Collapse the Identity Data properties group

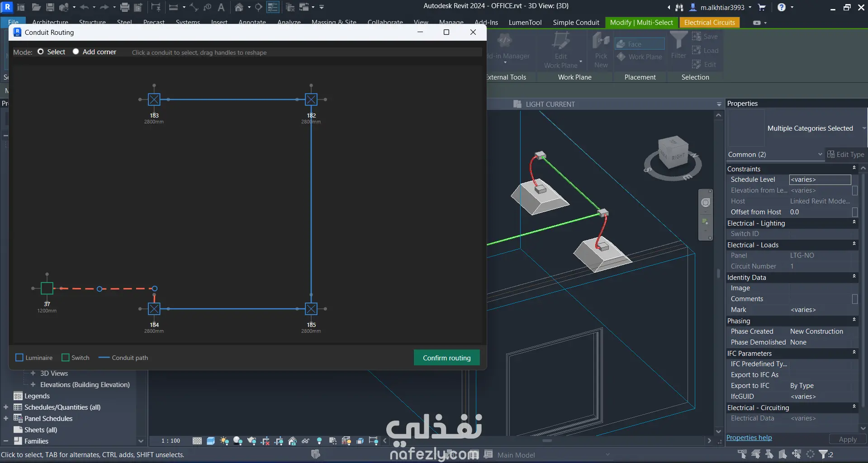click(x=854, y=277)
